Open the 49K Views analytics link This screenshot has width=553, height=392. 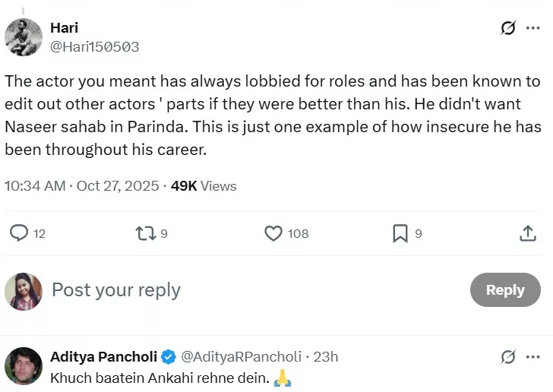click(204, 186)
